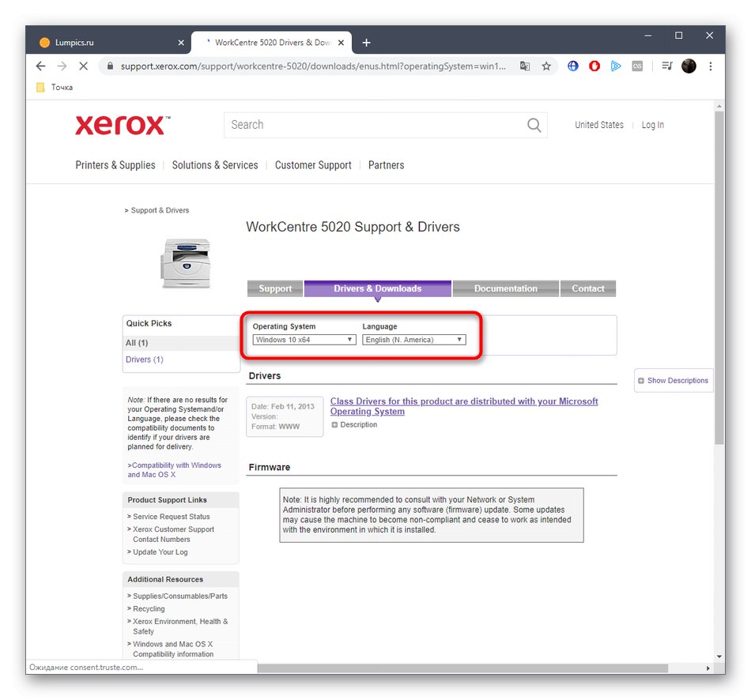
Task: Go back using the browser back arrow
Action: point(40,66)
